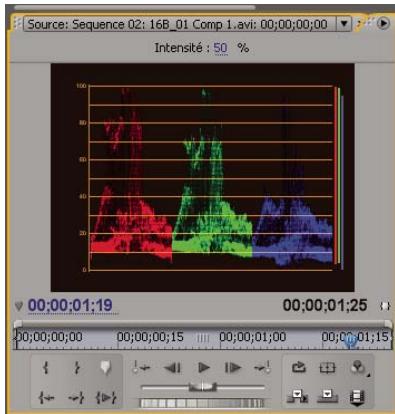Click the jog disk below the shuttle
Viewport: 395px width, 414px height.
(x=202, y=403)
